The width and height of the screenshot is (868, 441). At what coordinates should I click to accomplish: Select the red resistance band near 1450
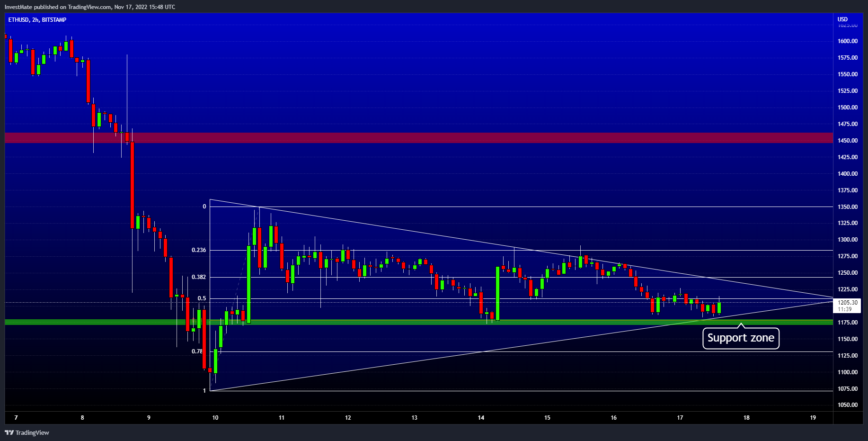click(x=419, y=138)
